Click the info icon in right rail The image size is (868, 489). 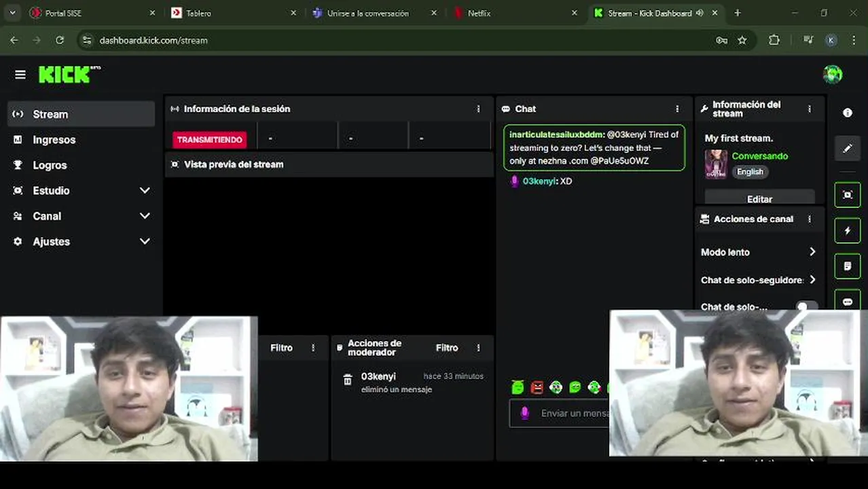coord(847,113)
